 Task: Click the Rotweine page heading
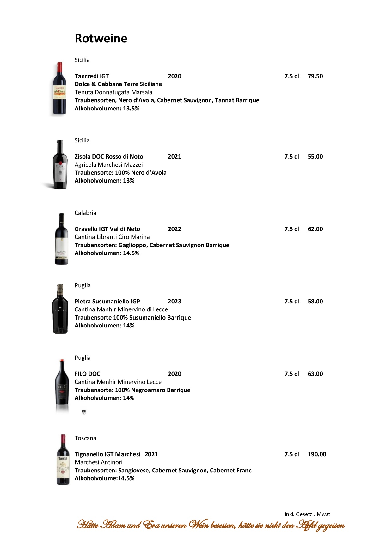(101, 39)
